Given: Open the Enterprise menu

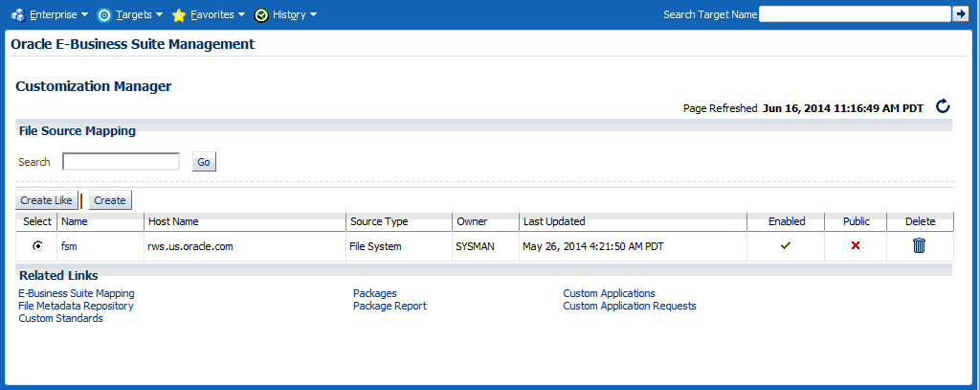Looking at the screenshot, I should point(54,14).
